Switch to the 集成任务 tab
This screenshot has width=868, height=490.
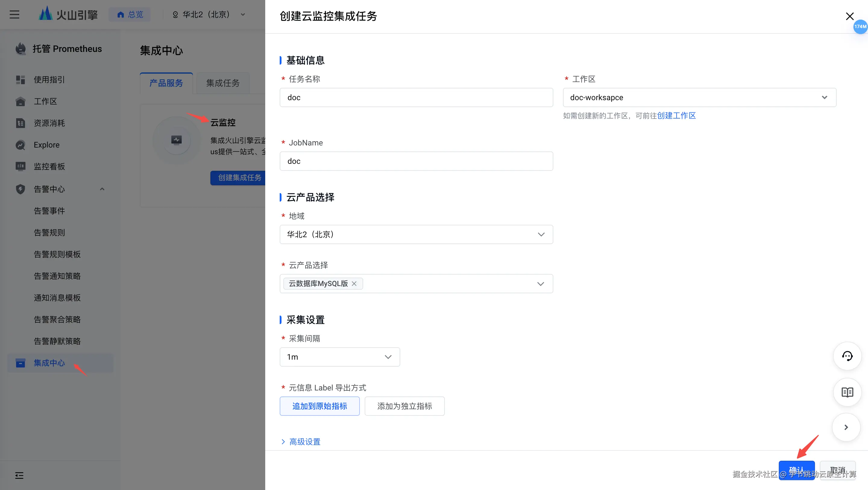click(x=223, y=83)
